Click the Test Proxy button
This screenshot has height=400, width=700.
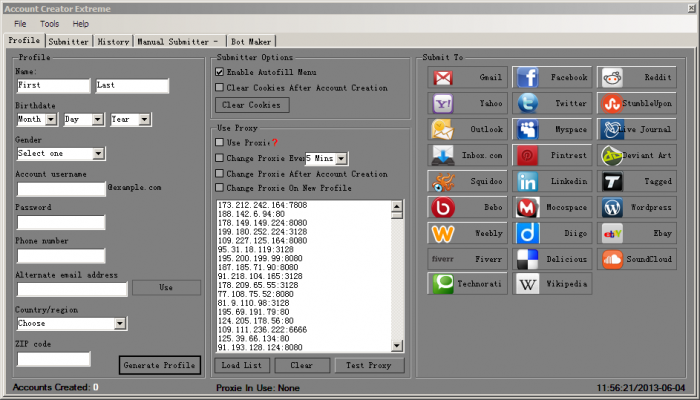click(x=369, y=365)
